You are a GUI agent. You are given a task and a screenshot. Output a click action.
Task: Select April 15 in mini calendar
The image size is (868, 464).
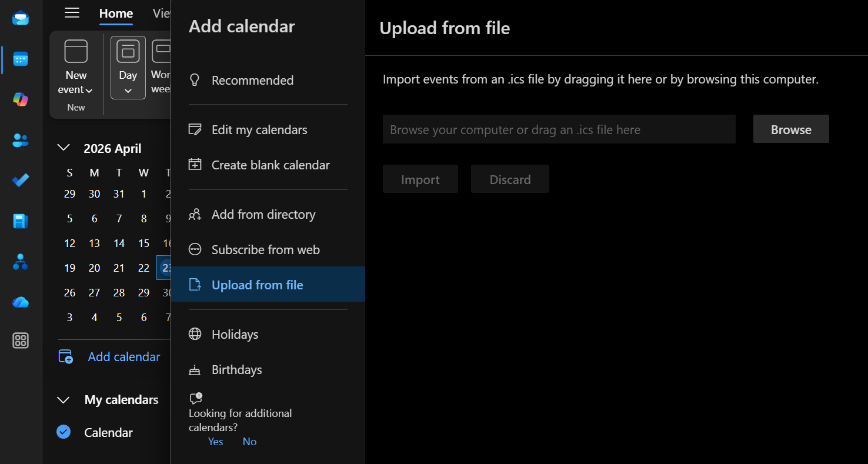144,243
